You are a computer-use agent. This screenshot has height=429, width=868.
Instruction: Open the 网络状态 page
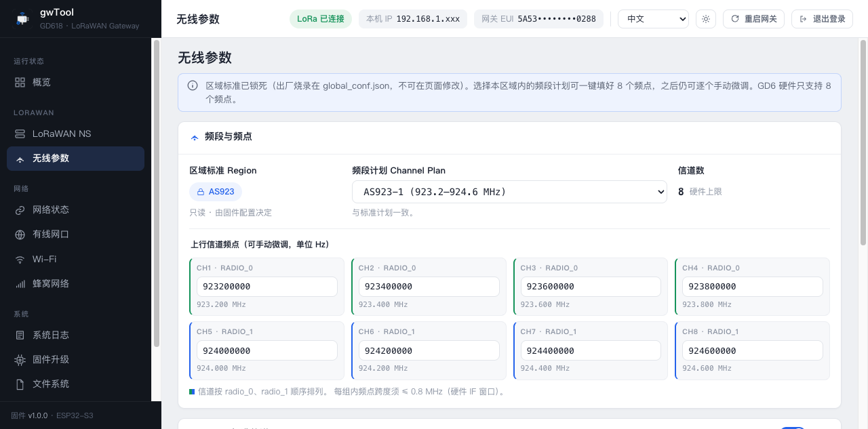click(75, 210)
